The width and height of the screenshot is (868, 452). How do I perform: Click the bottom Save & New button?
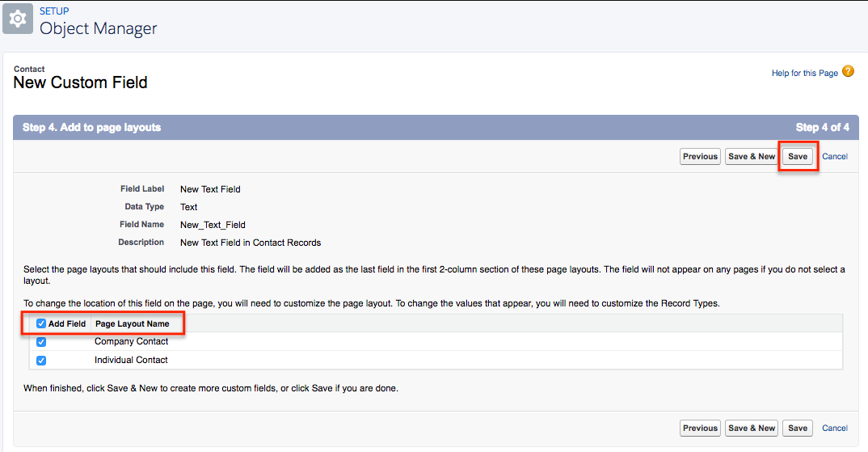point(752,429)
